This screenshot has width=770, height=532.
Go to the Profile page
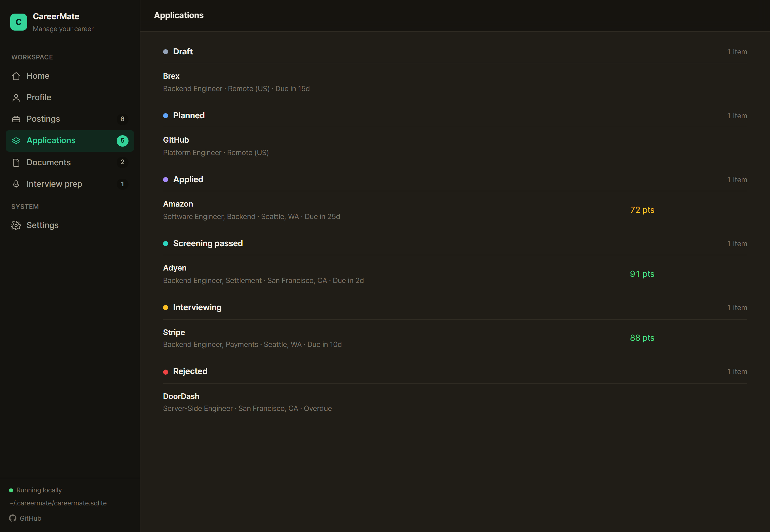click(x=70, y=97)
